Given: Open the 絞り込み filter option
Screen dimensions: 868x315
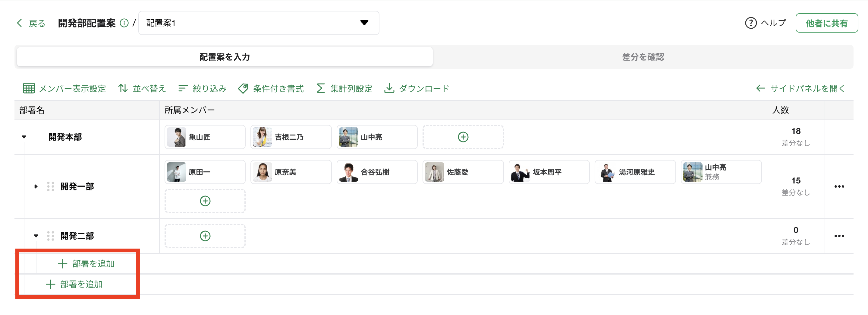Looking at the screenshot, I should tap(202, 88).
